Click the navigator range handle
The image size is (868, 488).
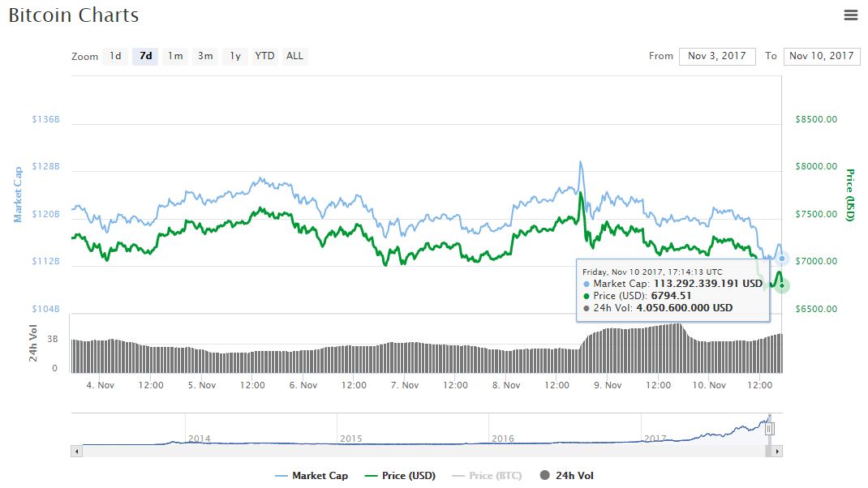[770, 428]
